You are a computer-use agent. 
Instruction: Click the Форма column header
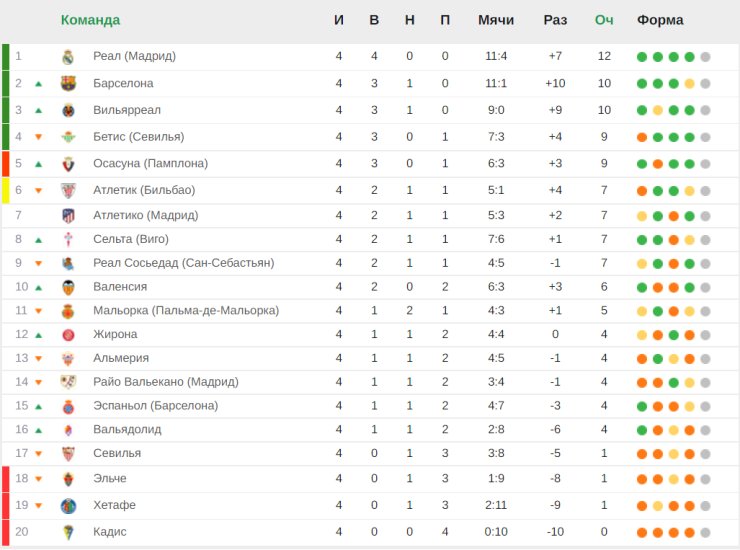click(x=660, y=20)
